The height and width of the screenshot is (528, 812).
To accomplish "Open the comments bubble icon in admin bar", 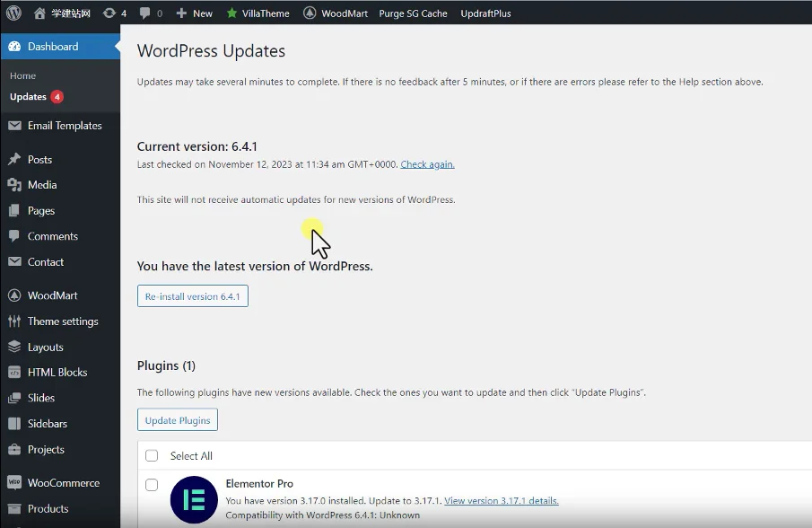I will (145, 13).
